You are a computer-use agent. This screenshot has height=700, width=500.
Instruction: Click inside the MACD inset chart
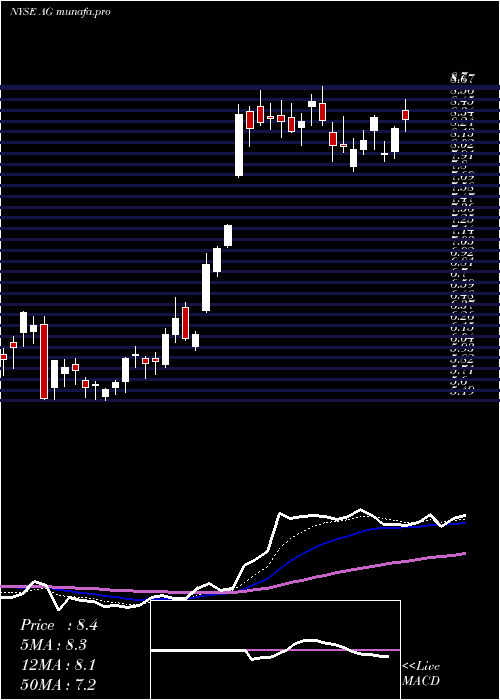tap(275, 650)
